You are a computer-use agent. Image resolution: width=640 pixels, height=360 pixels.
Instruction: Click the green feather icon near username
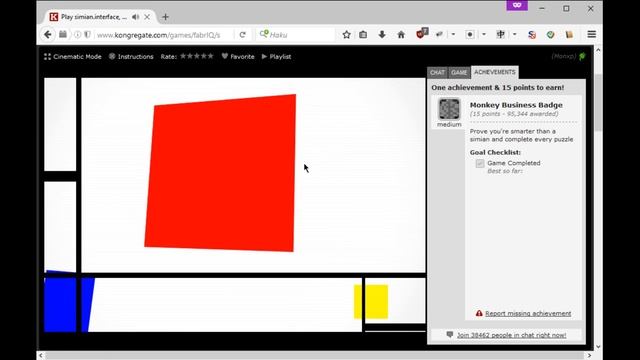point(582,56)
